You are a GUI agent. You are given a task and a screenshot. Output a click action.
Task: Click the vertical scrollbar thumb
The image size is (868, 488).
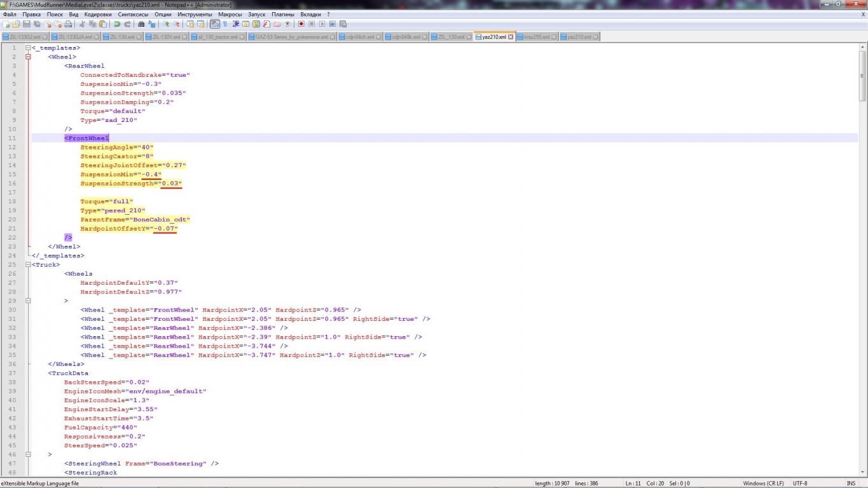coord(863,76)
